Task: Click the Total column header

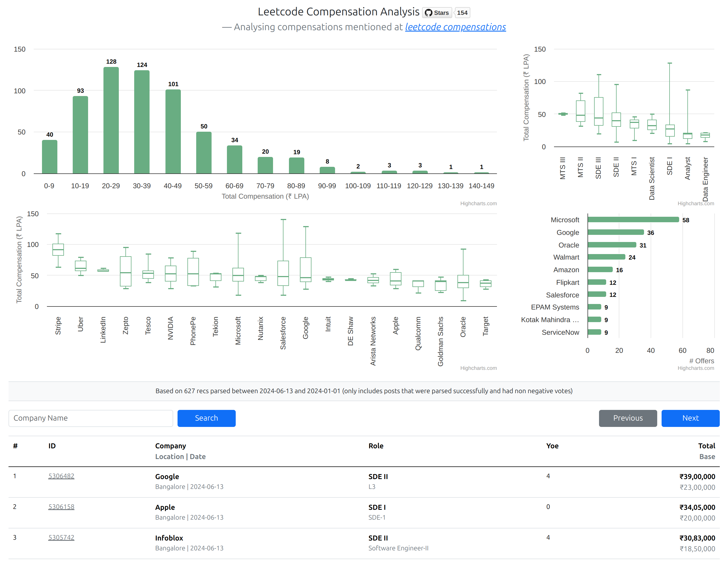Action: (x=707, y=446)
